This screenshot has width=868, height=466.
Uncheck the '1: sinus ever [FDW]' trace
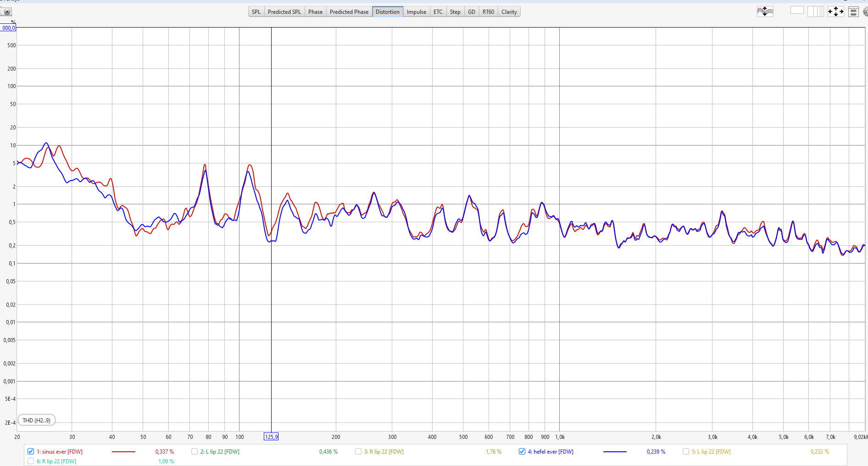[x=31, y=451]
